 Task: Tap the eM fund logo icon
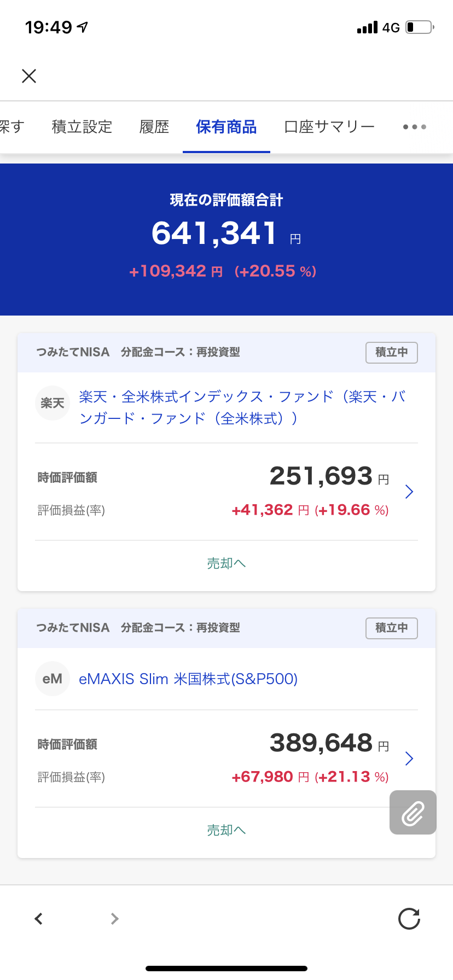(x=53, y=679)
